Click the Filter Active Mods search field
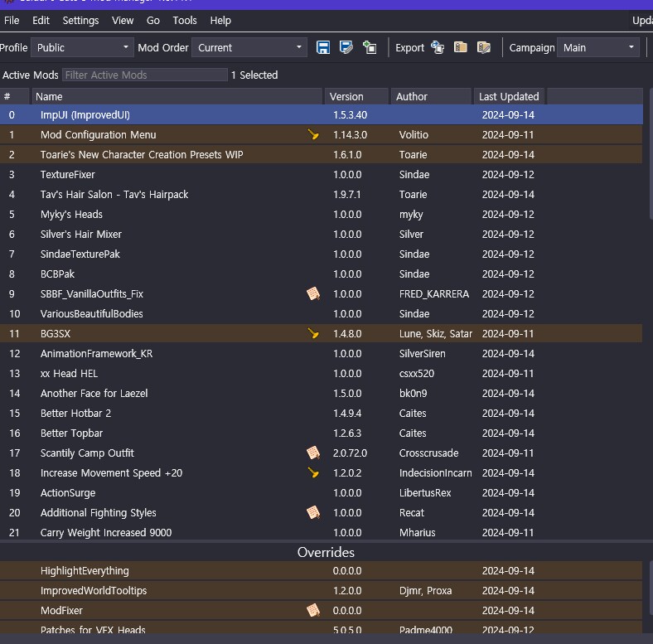Viewport: 653px width, 644px height. pyautogui.click(x=145, y=75)
